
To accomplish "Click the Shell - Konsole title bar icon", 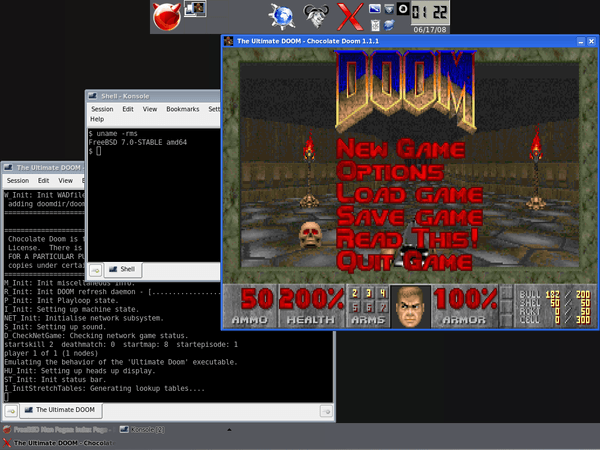I will click(93, 96).
